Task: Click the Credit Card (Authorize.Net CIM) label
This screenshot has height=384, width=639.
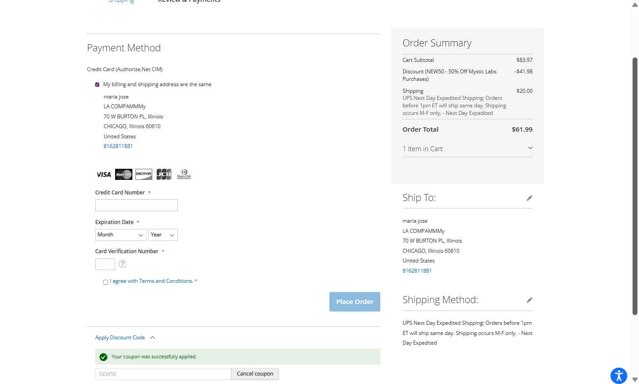Action: pyautogui.click(x=125, y=69)
